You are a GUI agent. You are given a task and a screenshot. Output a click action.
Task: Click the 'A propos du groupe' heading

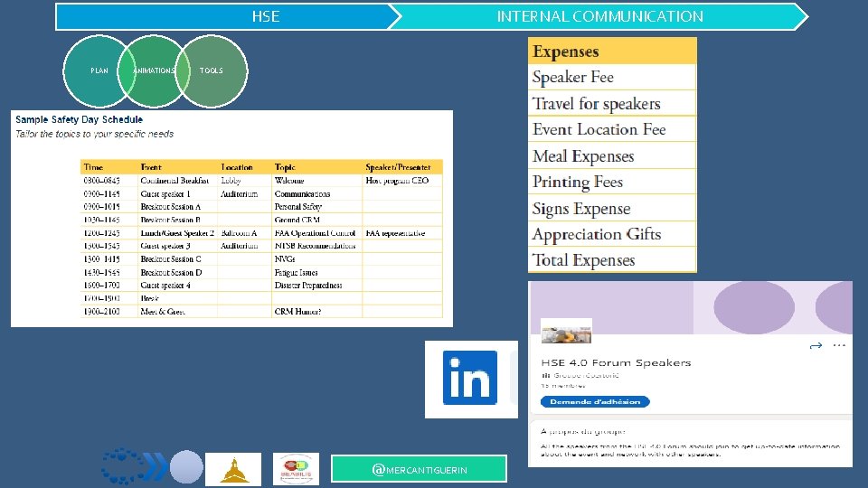coord(583,431)
